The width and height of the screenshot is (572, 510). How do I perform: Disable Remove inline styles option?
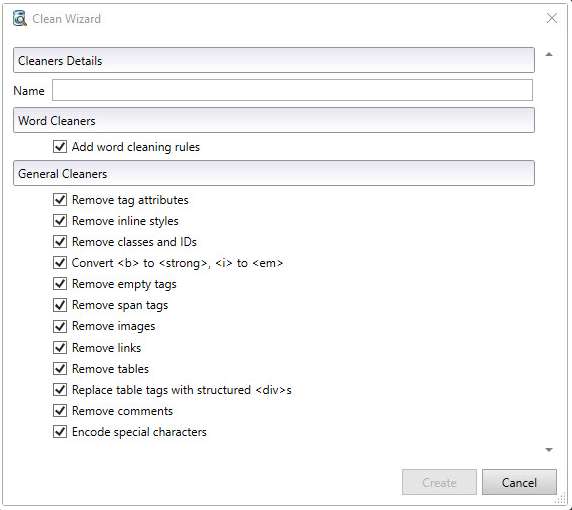60,221
